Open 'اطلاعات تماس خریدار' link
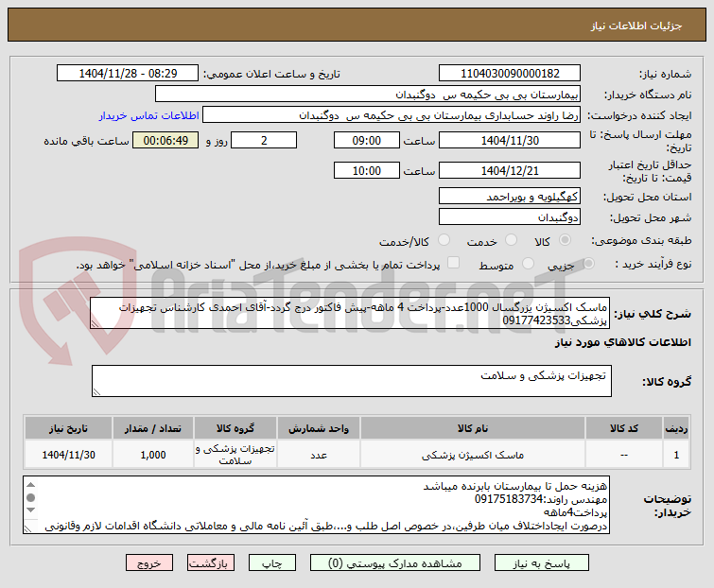This screenshot has width=714, height=588. pos(148,115)
